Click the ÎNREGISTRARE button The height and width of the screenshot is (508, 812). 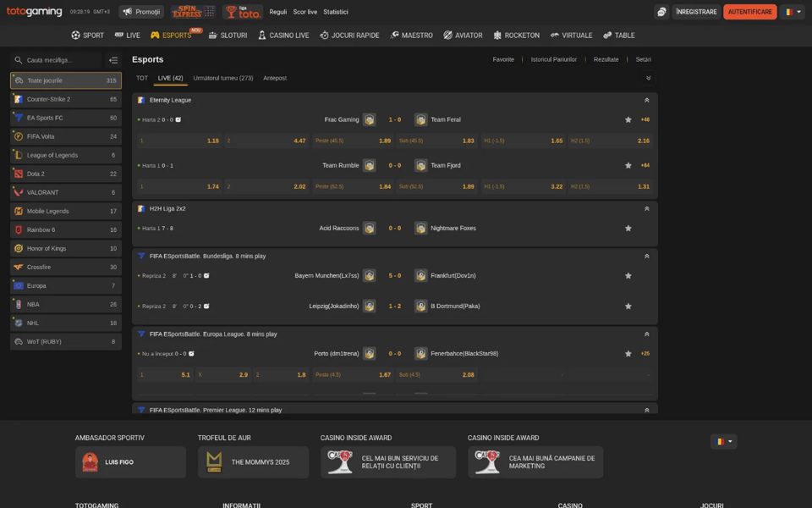click(696, 12)
